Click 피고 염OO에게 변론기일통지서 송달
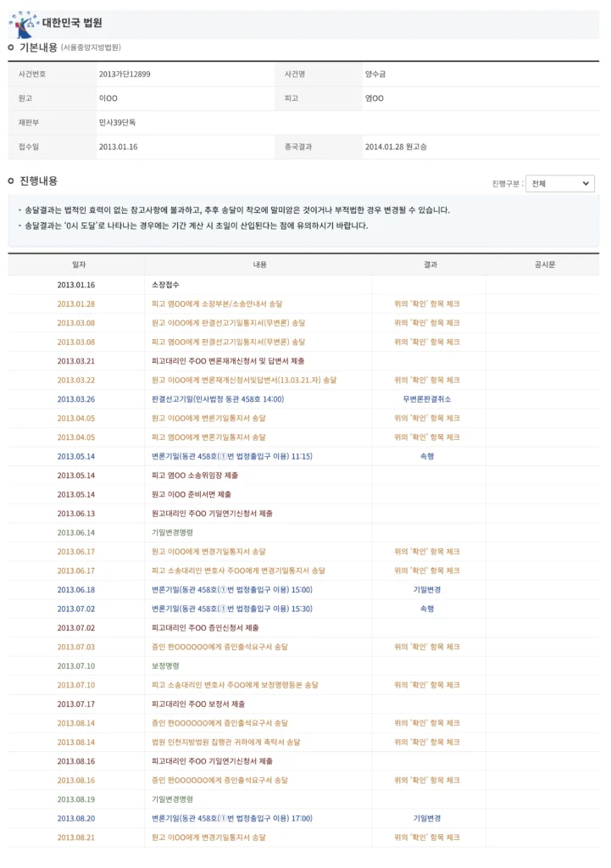Image resolution: width=611 pixels, height=868 pixels. [x=208, y=437]
